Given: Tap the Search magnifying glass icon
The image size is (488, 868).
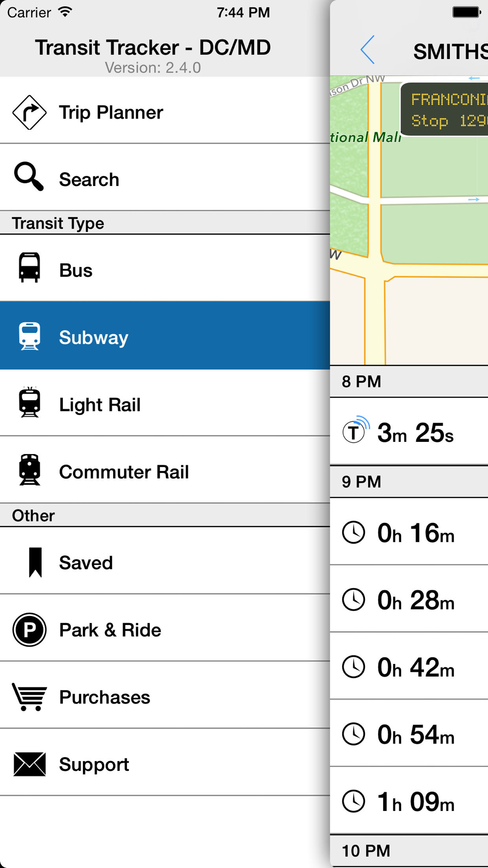Looking at the screenshot, I should [x=29, y=176].
